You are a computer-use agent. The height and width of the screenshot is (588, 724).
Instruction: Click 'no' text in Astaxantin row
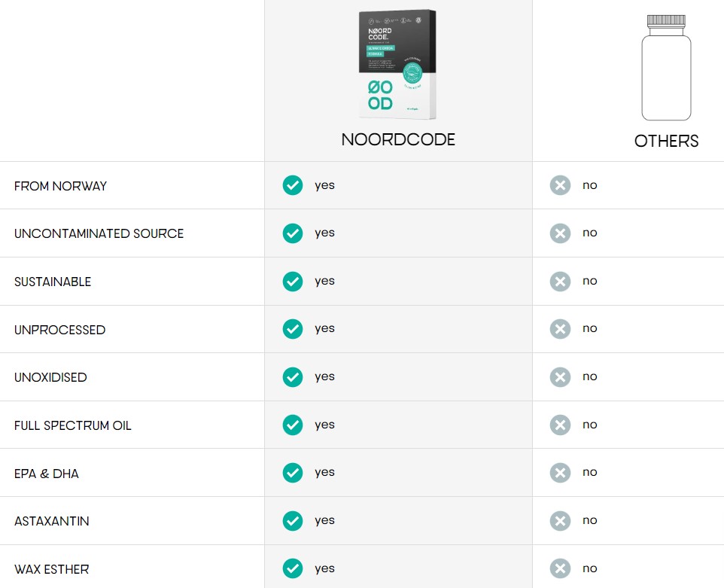(589, 520)
